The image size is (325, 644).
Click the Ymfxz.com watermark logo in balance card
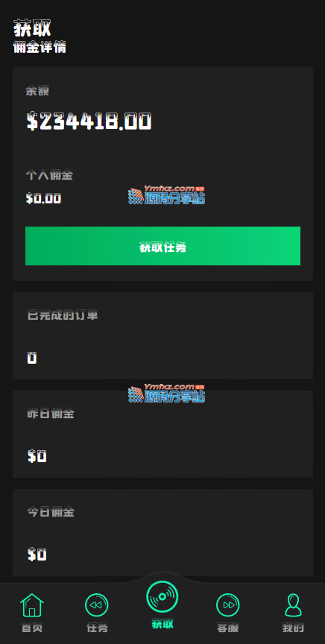pos(166,195)
